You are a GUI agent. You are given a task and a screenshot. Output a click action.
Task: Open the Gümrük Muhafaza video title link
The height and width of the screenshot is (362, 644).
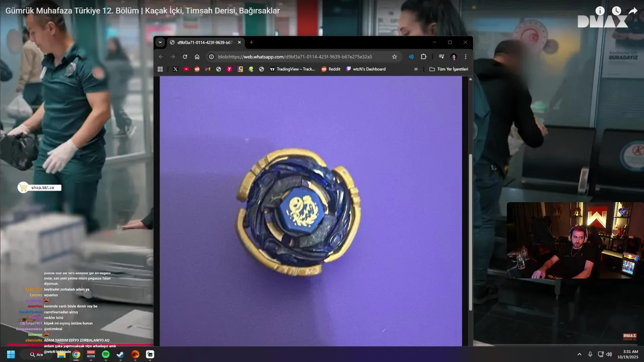pos(142,11)
